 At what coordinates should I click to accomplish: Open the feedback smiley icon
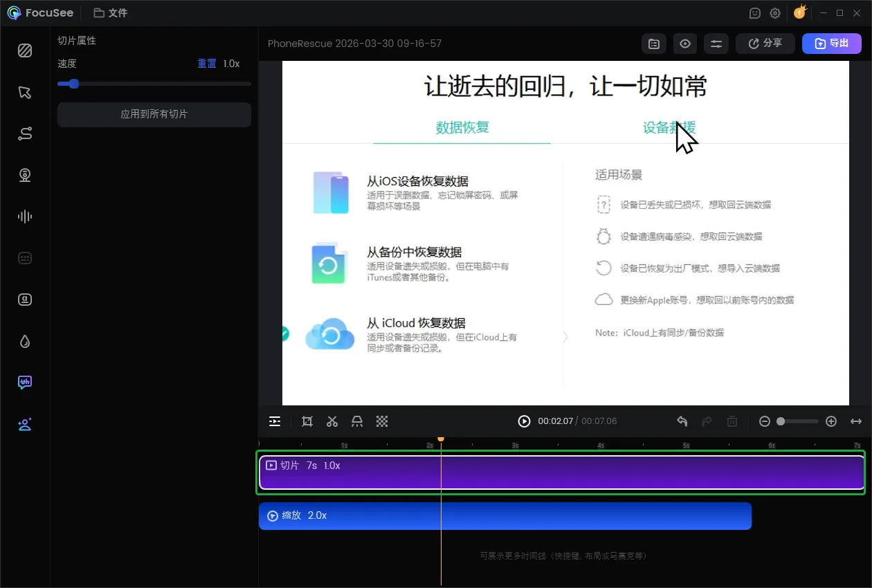click(x=755, y=12)
